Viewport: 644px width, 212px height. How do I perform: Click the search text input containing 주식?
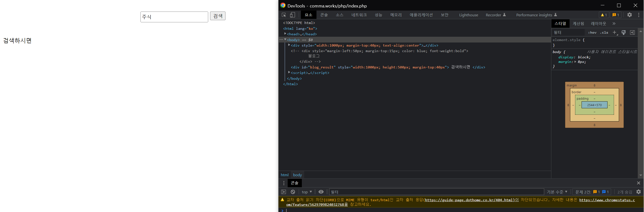tap(174, 17)
